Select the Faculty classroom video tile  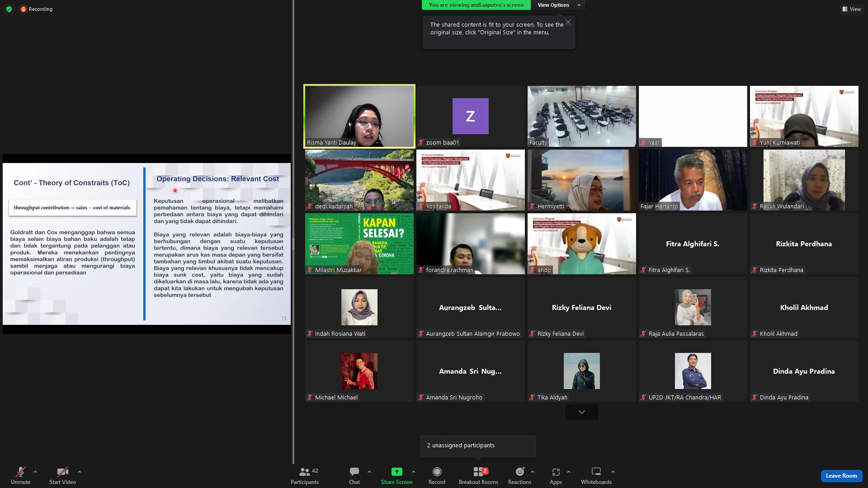point(582,116)
